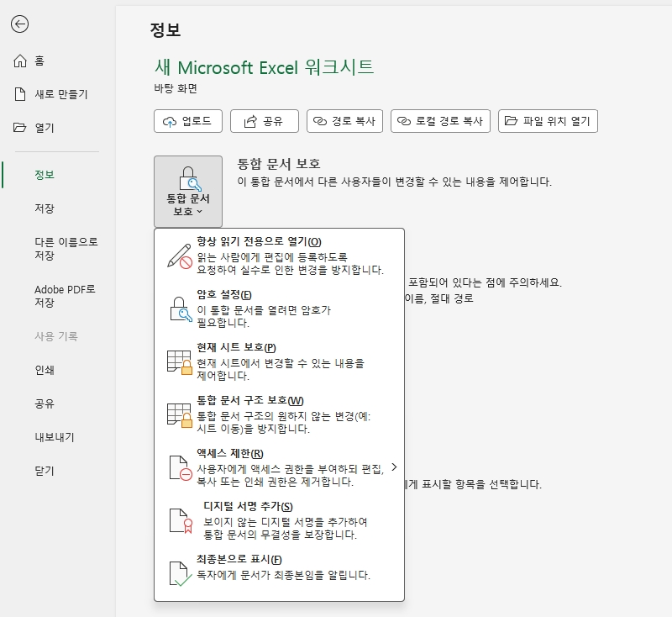Choose 통합 문서 구조 보호(W)
The width and height of the screenshot is (672, 617).
click(x=279, y=414)
